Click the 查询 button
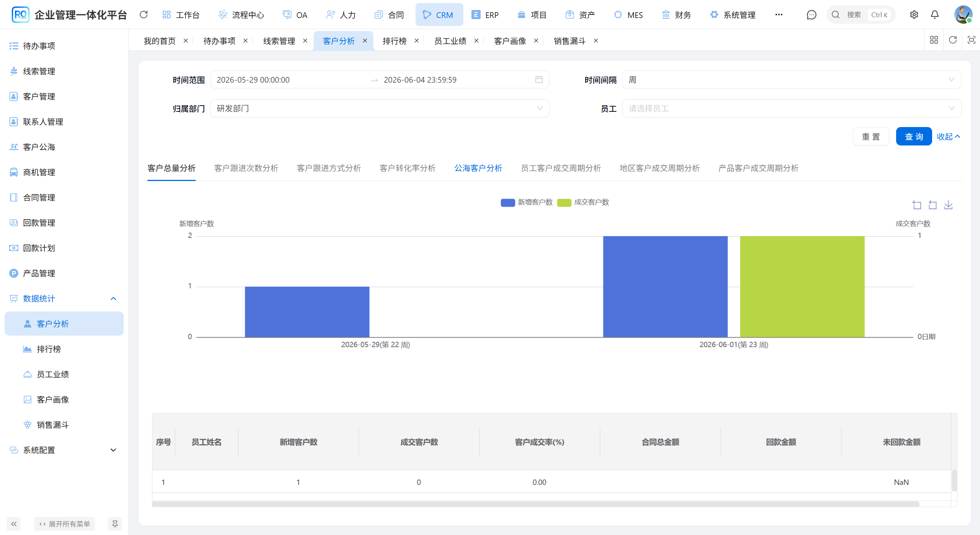This screenshot has height=535, width=980. point(914,137)
